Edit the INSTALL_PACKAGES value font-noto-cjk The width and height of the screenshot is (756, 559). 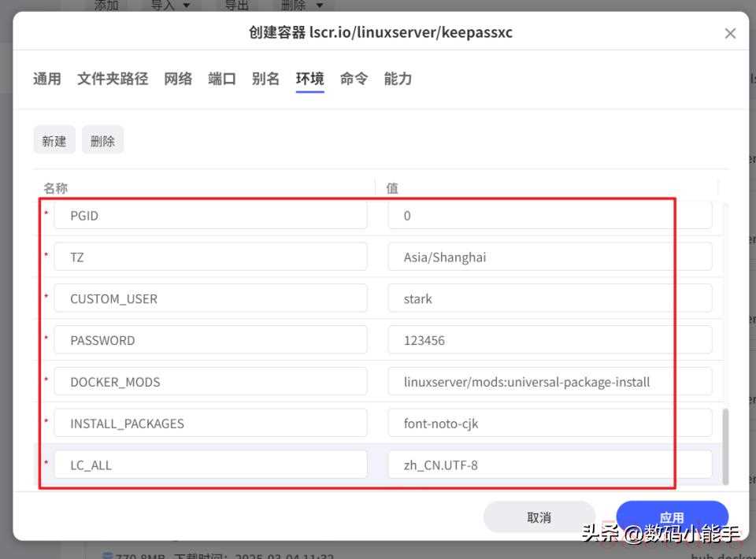click(x=550, y=424)
